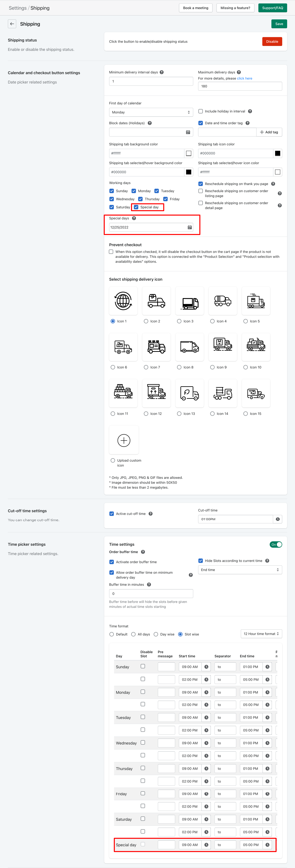Click the Icon 14 truck image
This screenshot has height=868, width=295.
tap(223, 393)
